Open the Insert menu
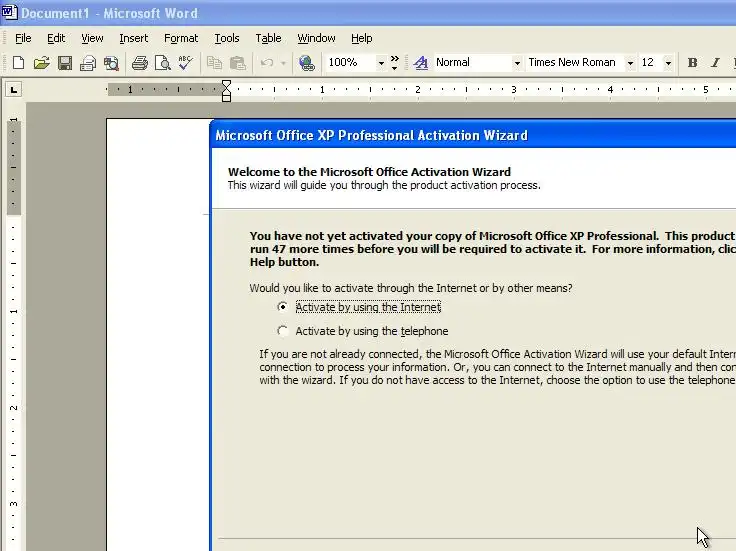Image resolution: width=736 pixels, height=551 pixels. [x=133, y=38]
